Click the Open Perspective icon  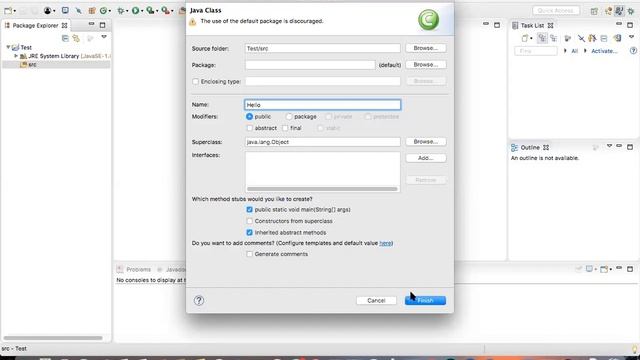click(594, 11)
